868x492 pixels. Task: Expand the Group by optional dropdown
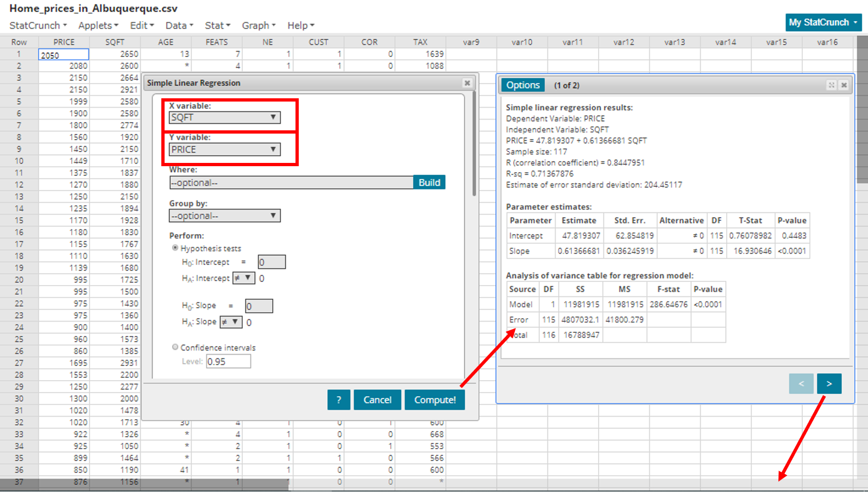[225, 216]
